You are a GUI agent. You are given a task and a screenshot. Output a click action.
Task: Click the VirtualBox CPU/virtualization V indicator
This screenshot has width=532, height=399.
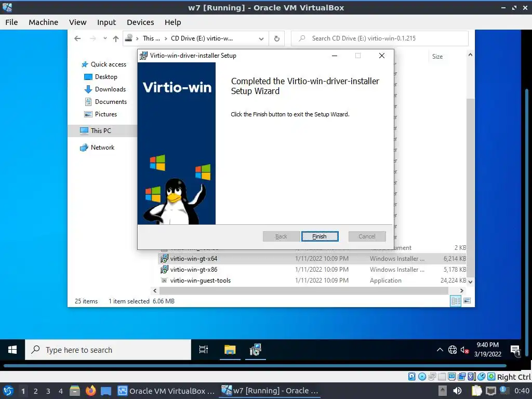[472, 377]
